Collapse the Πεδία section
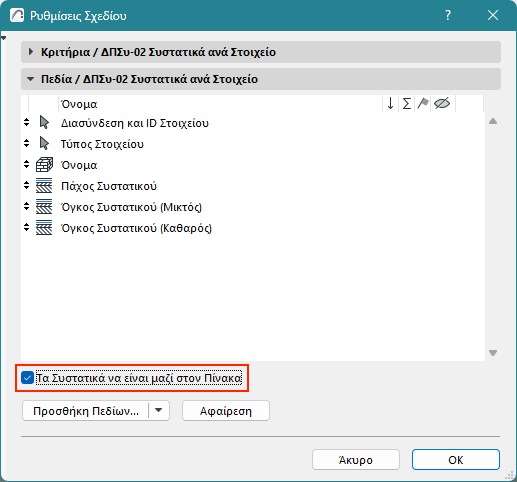517x482 pixels. (x=31, y=79)
